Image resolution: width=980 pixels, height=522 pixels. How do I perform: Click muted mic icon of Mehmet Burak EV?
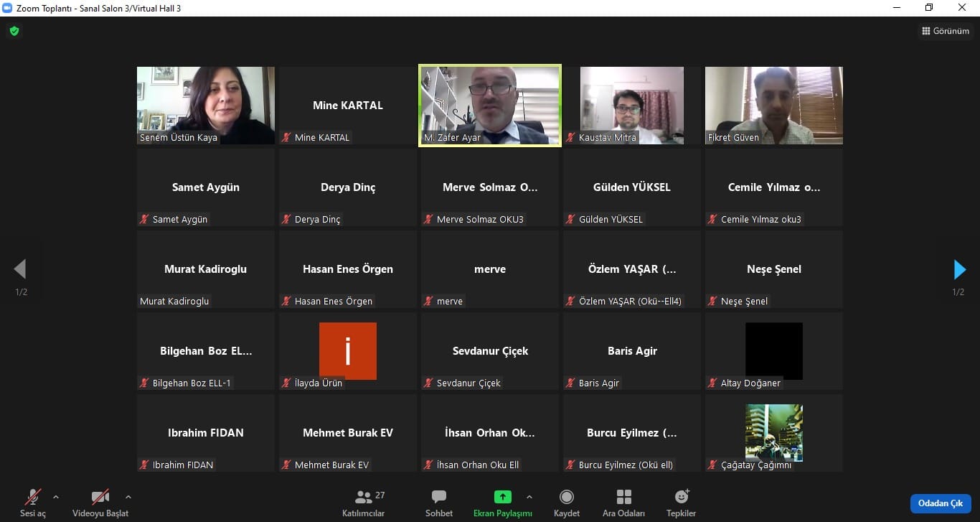click(286, 465)
